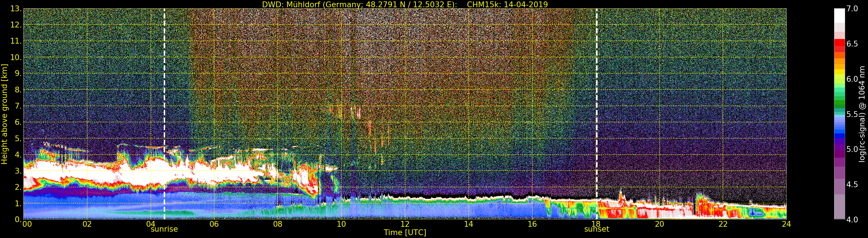The height and width of the screenshot is (238, 868).
Task: Click the plot title 'DWD: Mühldorf (Germany; 48.2791 N / 12.5032 E): CHM15k: 14-04-2019'
Action: (x=405, y=4)
